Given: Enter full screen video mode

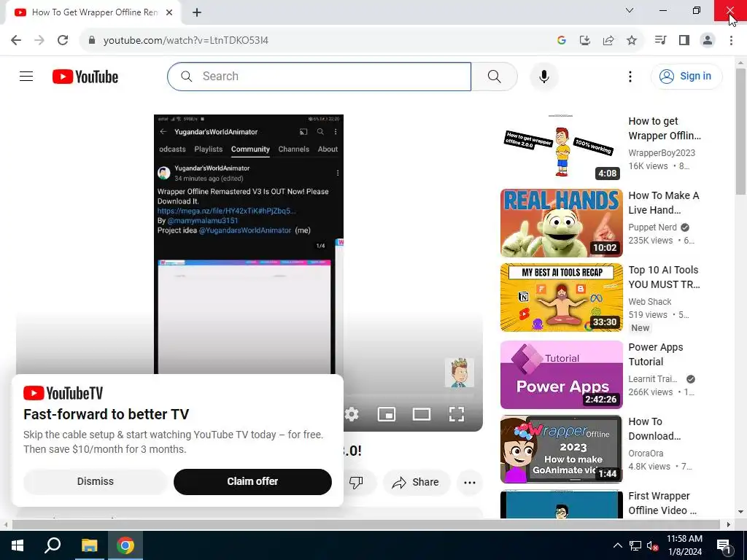Looking at the screenshot, I should (x=457, y=414).
